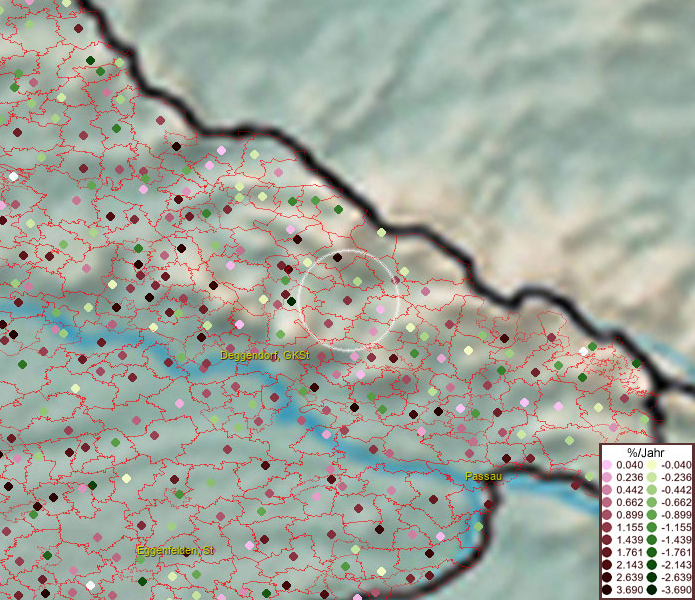
Task: Select the 1.155 legend color dot
Action: (607, 527)
